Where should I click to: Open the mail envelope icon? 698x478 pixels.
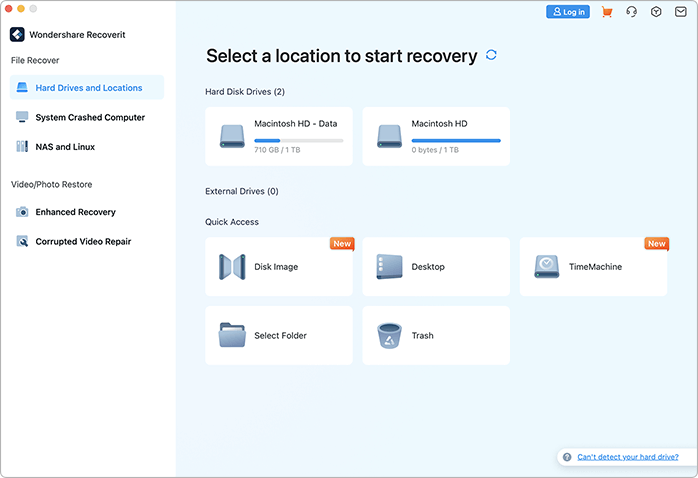coord(680,12)
